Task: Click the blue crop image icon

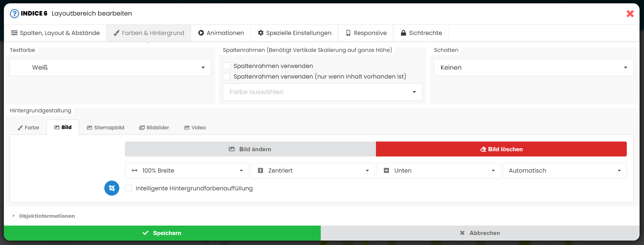Action: [x=112, y=188]
